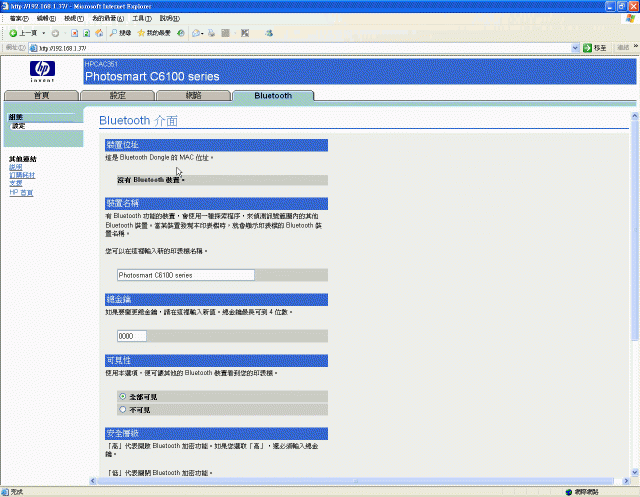Open the Mail toolbar icon

coord(198,33)
